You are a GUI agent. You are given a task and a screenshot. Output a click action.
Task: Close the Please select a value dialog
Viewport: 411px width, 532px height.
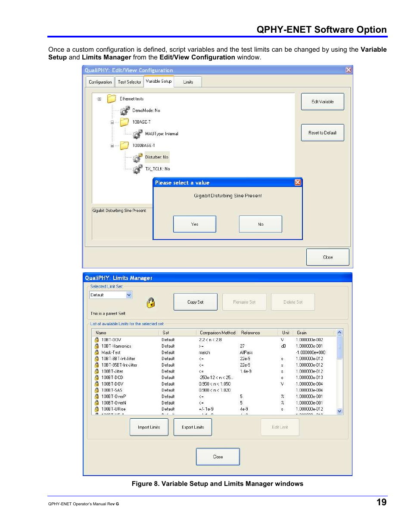[x=298, y=183]
